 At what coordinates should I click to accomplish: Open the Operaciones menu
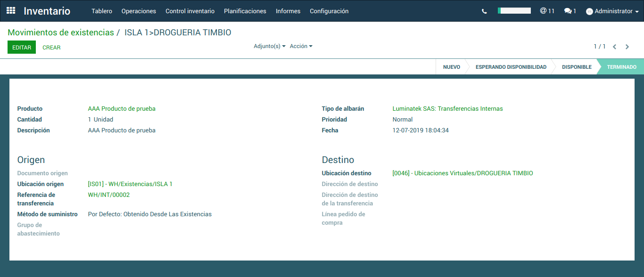coord(139,11)
